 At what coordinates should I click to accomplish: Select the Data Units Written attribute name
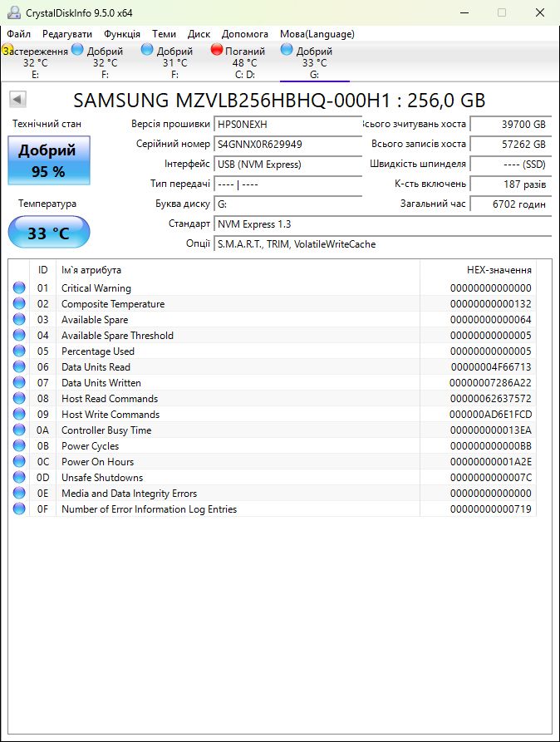click(101, 383)
